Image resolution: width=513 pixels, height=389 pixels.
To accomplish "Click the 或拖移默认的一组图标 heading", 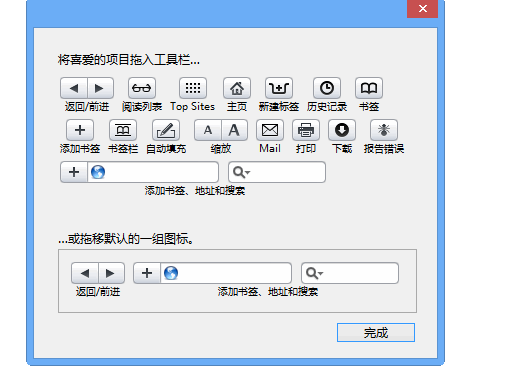I will [x=126, y=239].
